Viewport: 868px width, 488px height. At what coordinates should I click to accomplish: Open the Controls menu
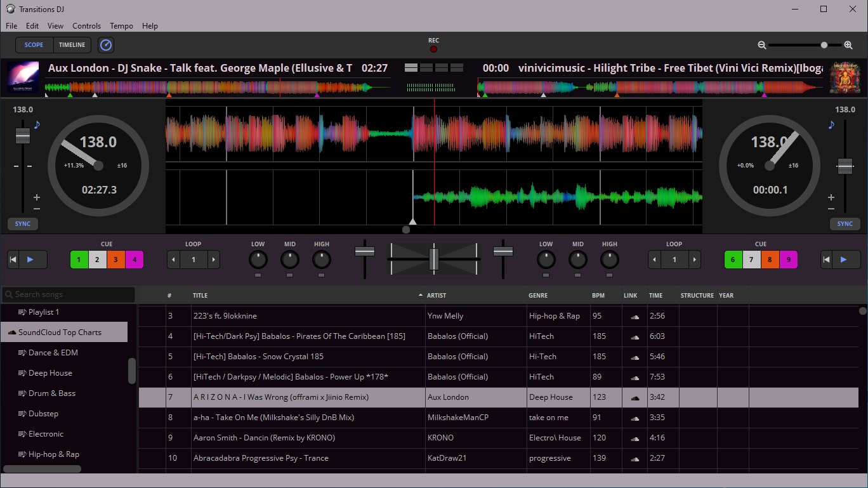click(x=87, y=26)
